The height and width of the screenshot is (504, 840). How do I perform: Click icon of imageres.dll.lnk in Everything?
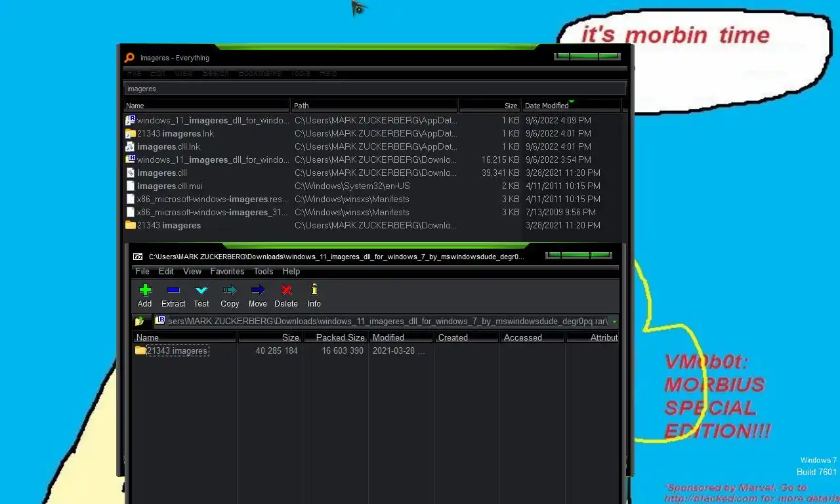point(131,146)
